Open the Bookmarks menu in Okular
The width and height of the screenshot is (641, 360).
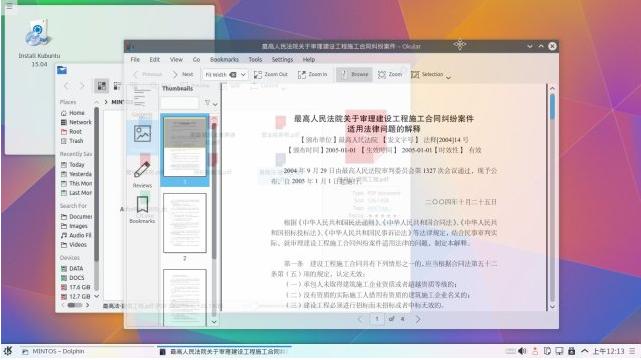click(224, 60)
